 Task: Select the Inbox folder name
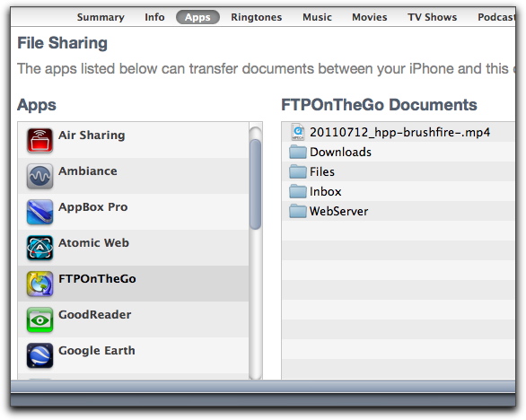point(326,191)
